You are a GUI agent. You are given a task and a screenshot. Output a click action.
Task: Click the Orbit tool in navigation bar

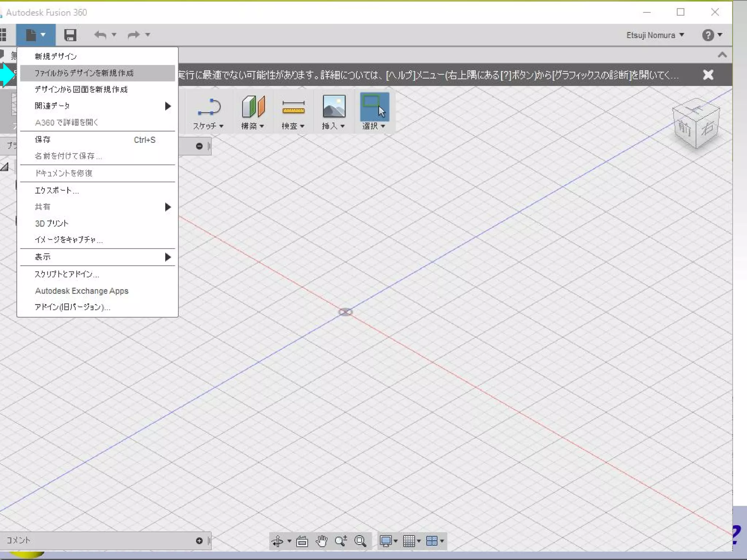click(x=278, y=541)
